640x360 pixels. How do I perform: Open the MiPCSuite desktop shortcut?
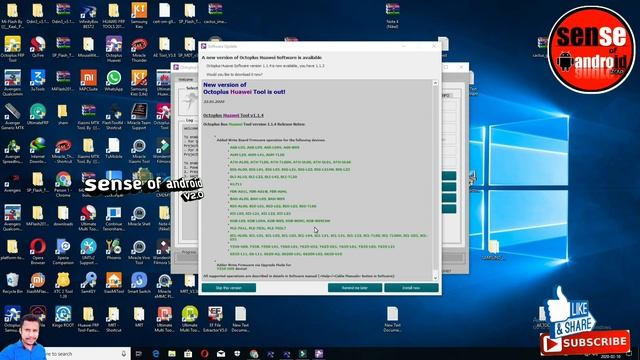89,81
